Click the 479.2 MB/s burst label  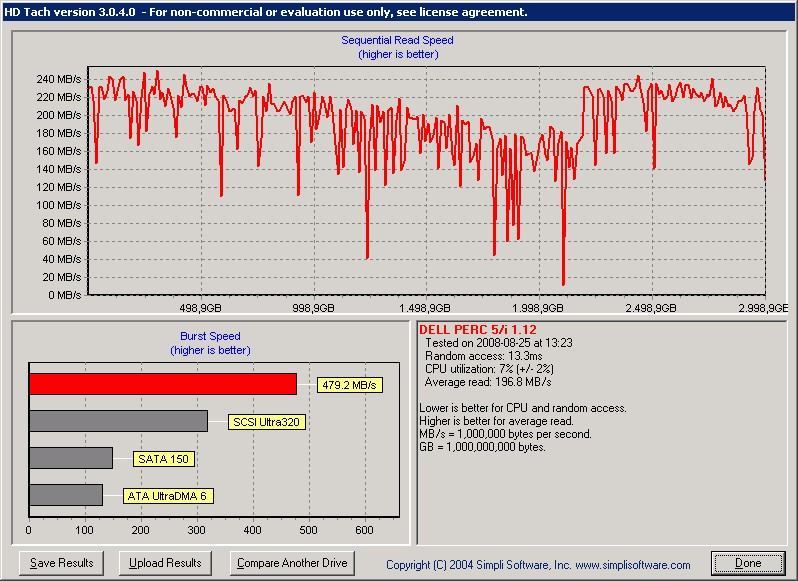click(350, 385)
